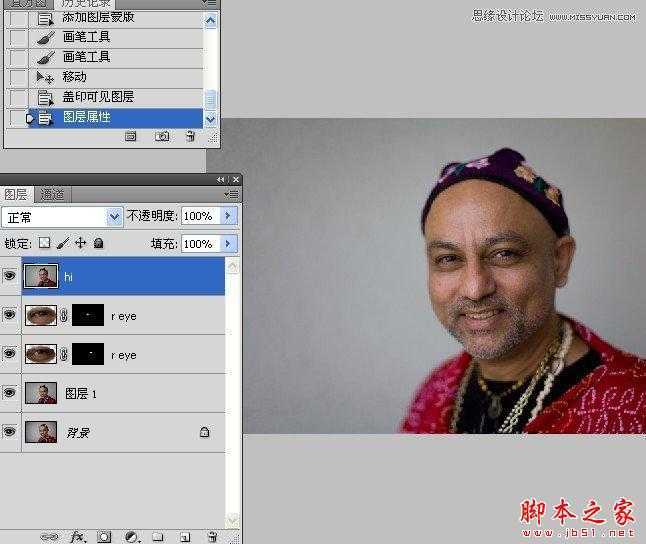Viewport: 646px width, 544px height.
Task: Select the 图层 1 layer name
Action: 81,394
